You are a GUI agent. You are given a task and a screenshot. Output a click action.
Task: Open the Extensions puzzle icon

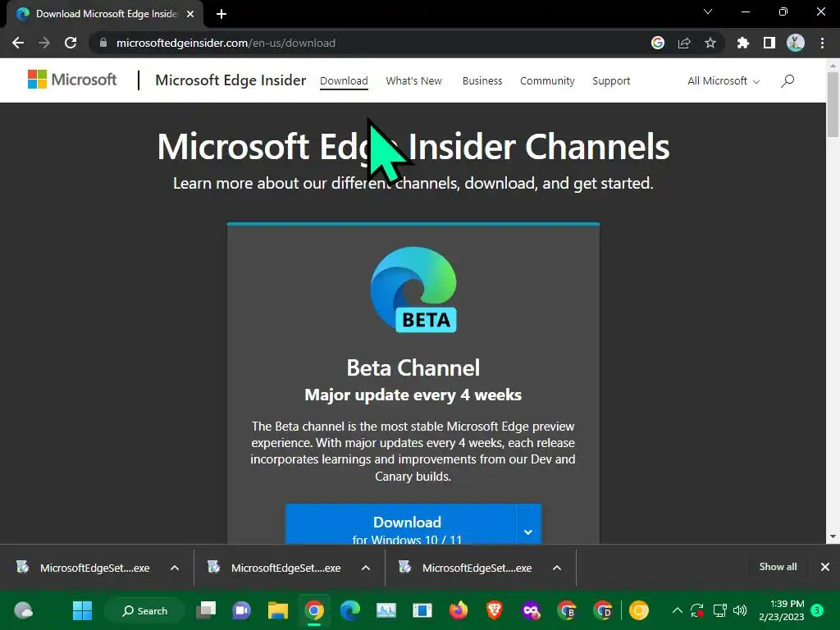[742, 43]
